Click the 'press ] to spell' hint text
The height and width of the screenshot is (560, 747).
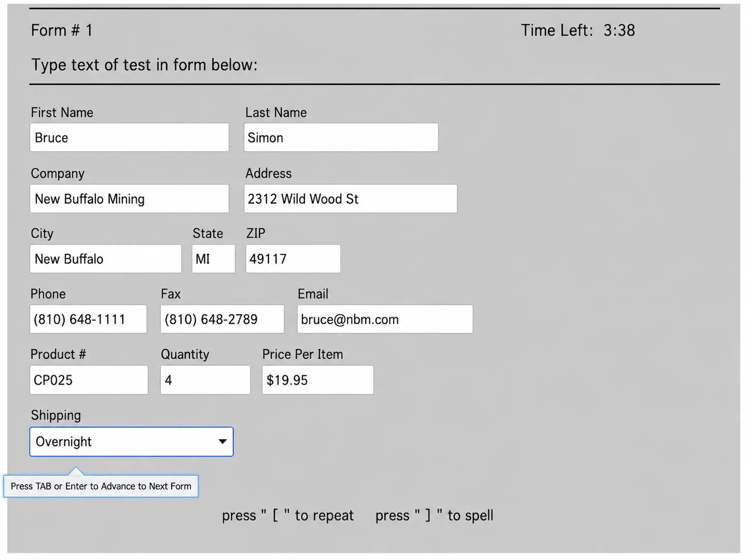tap(434, 516)
